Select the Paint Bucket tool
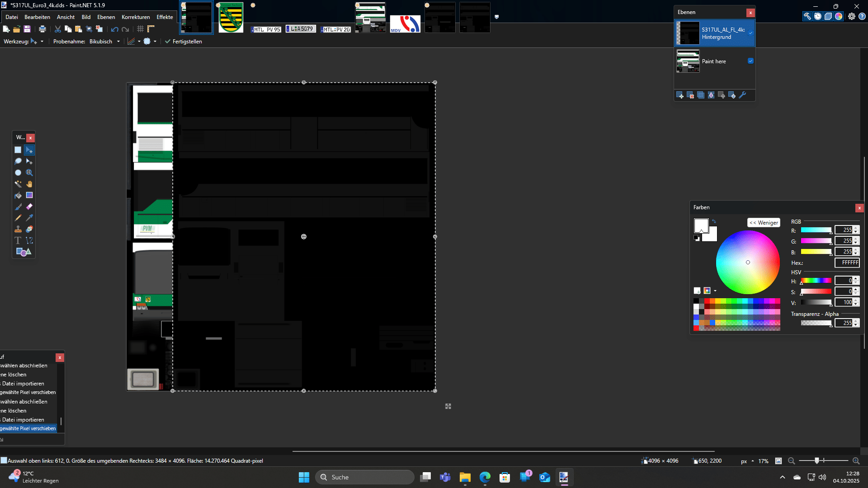The height and width of the screenshot is (488, 868). pos(18,195)
